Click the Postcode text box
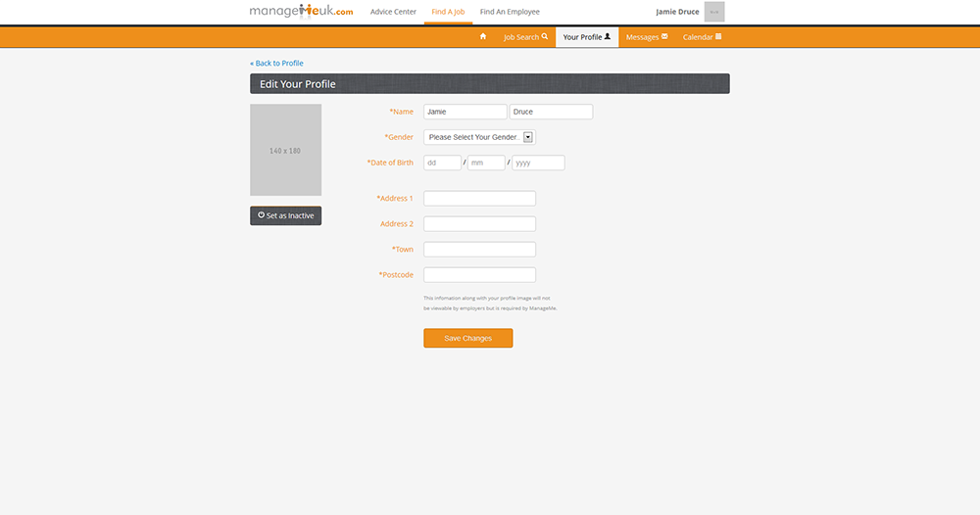 pyautogui.click(x=479, y=275)
